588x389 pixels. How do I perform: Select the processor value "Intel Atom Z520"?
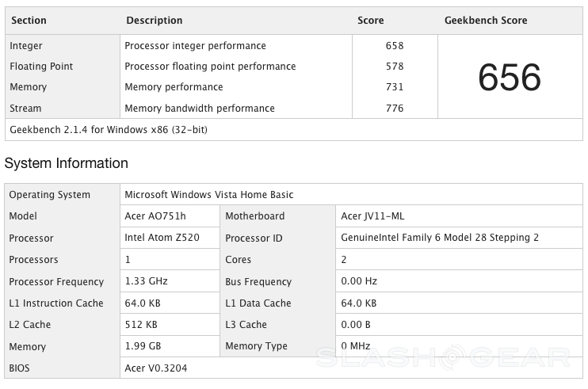pyautogui.click(x=163, y=238)
